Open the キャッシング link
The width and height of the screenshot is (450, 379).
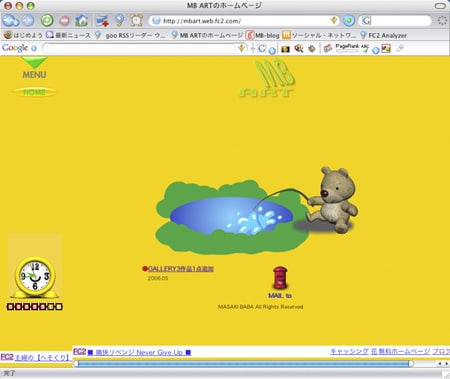349,352
